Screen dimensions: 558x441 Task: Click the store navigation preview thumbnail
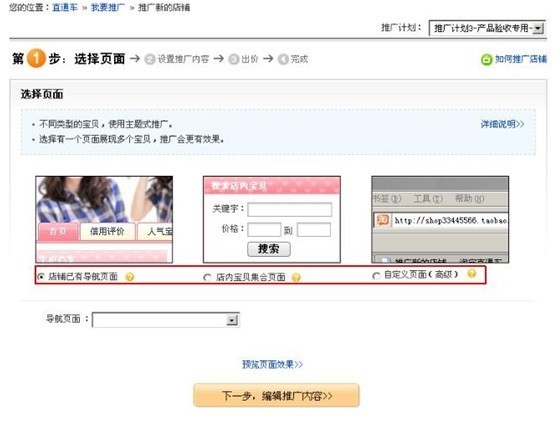(104, 220)
